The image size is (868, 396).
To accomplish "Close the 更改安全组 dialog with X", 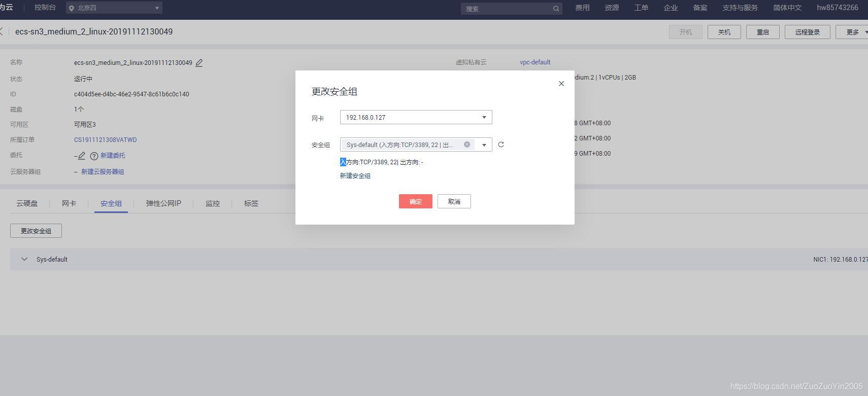I will pos(561,84).
